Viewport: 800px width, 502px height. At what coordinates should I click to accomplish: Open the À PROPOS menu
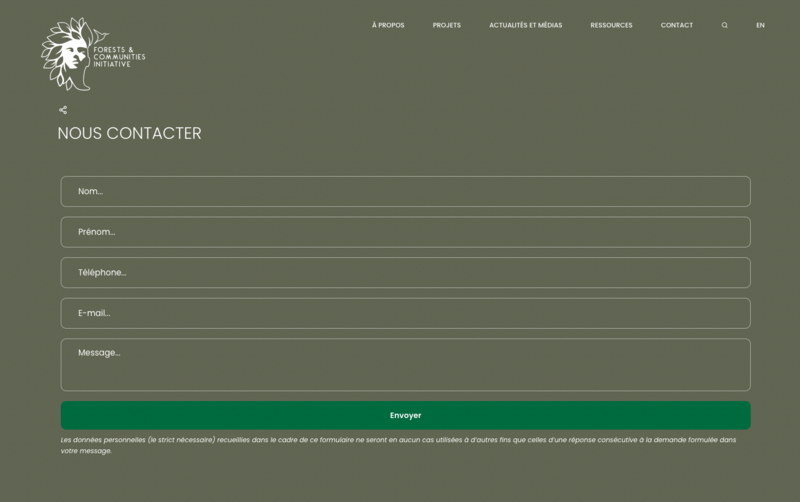tap(388, 25)
